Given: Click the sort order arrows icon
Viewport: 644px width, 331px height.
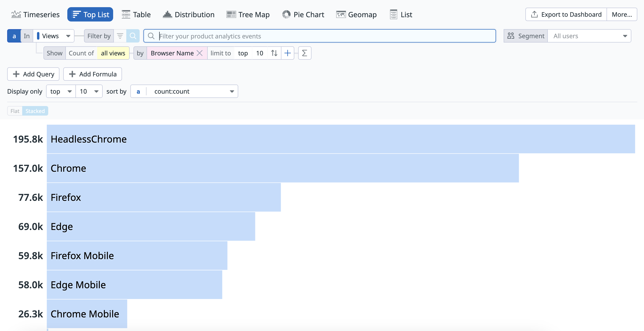Looking at the screenshot, I should click(x=274, y=53).
